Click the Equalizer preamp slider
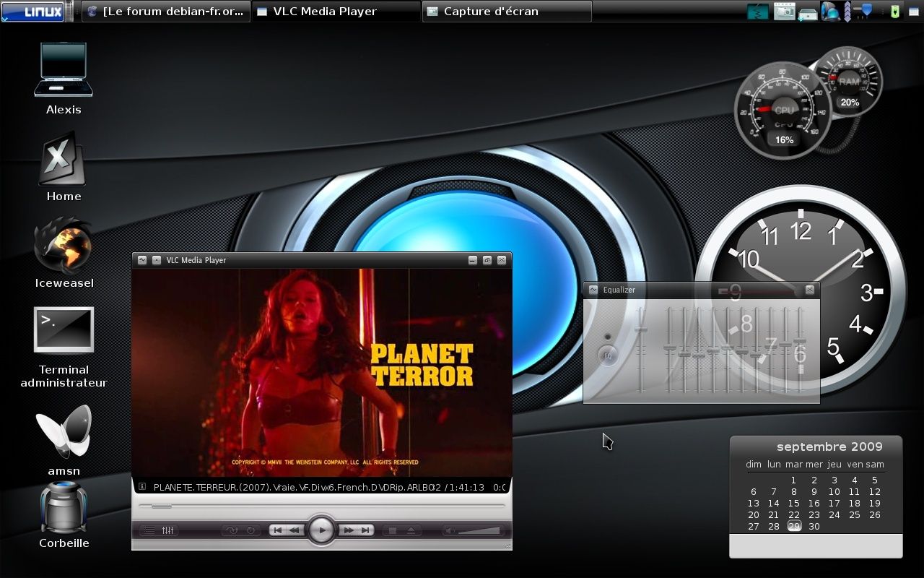This screenshot has width=924, height=578. click(x=641, y=350)
